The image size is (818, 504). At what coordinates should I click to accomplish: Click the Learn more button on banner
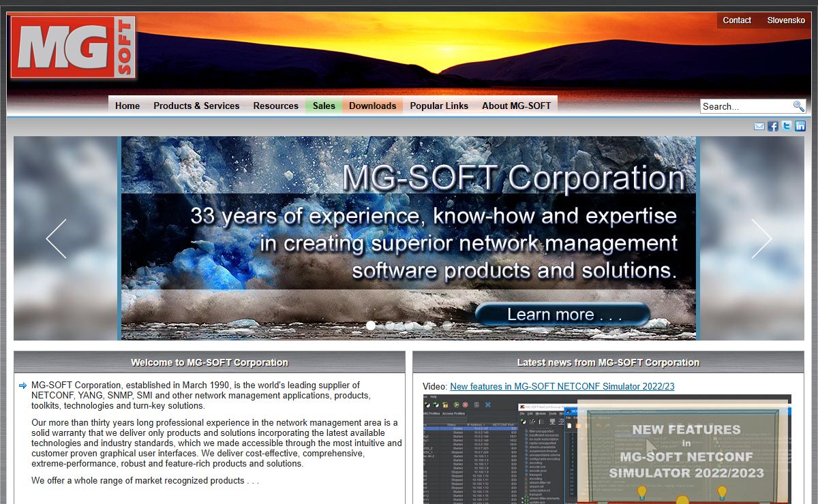point(563,314)
